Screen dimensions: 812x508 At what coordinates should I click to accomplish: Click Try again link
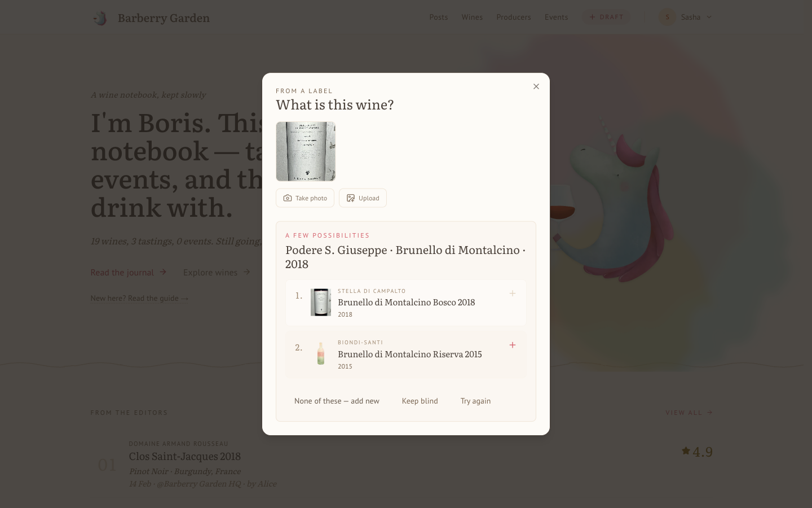coord(475,401)
